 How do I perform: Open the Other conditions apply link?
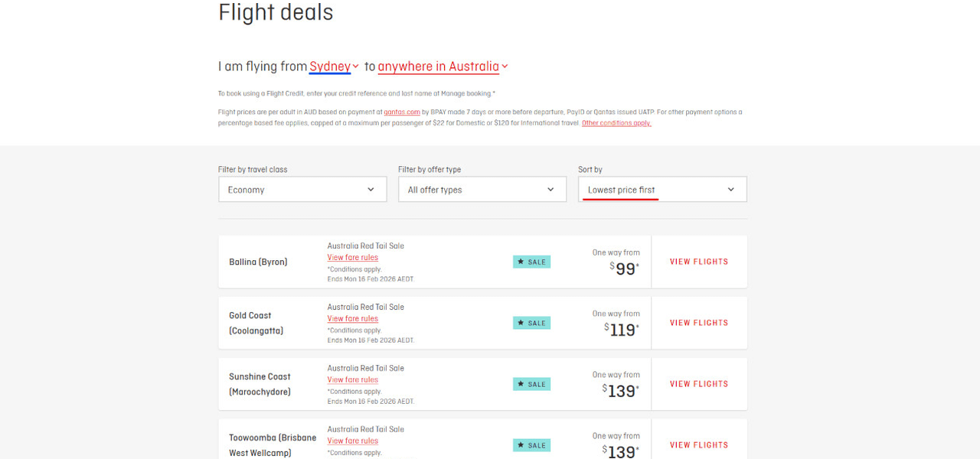pos(616,123)
